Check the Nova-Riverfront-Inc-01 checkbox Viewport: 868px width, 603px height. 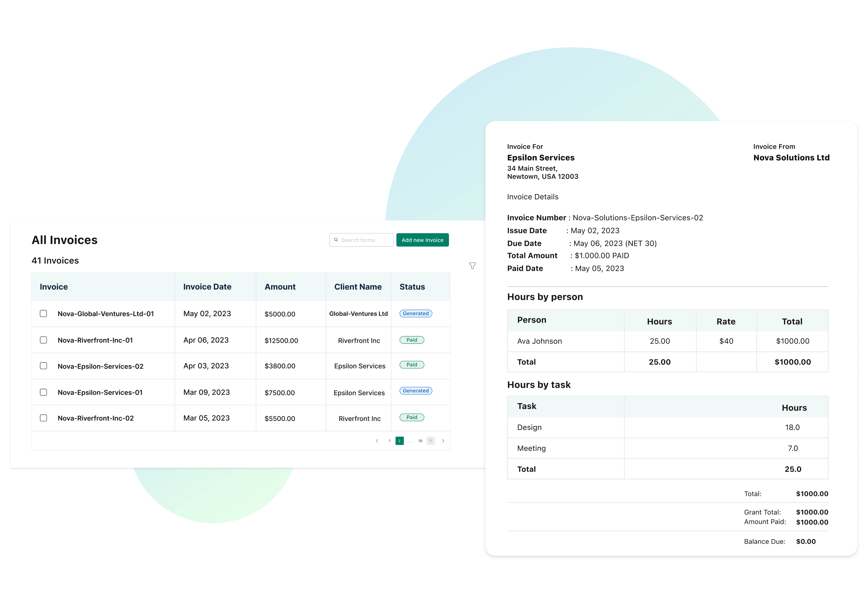click(44, 340)
